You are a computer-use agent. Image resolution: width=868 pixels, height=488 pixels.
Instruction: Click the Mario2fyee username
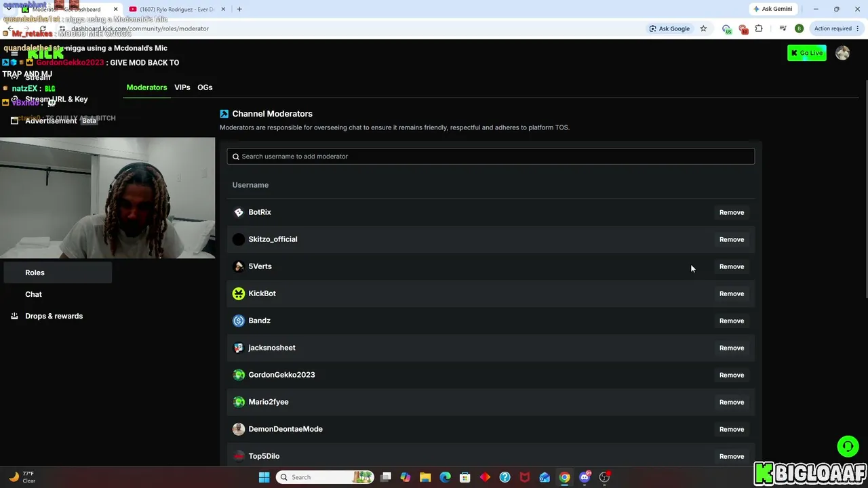(269, 402)
